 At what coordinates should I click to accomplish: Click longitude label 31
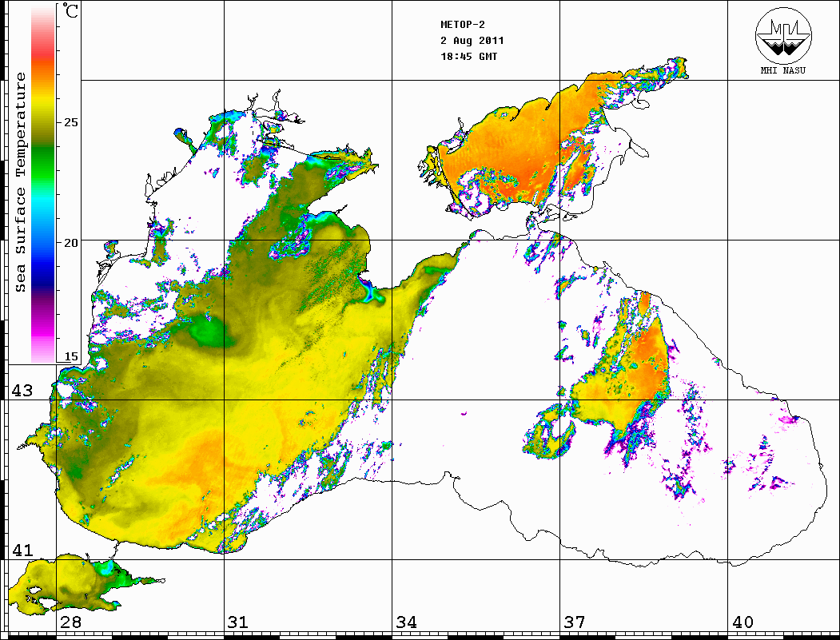pos(238,622)
